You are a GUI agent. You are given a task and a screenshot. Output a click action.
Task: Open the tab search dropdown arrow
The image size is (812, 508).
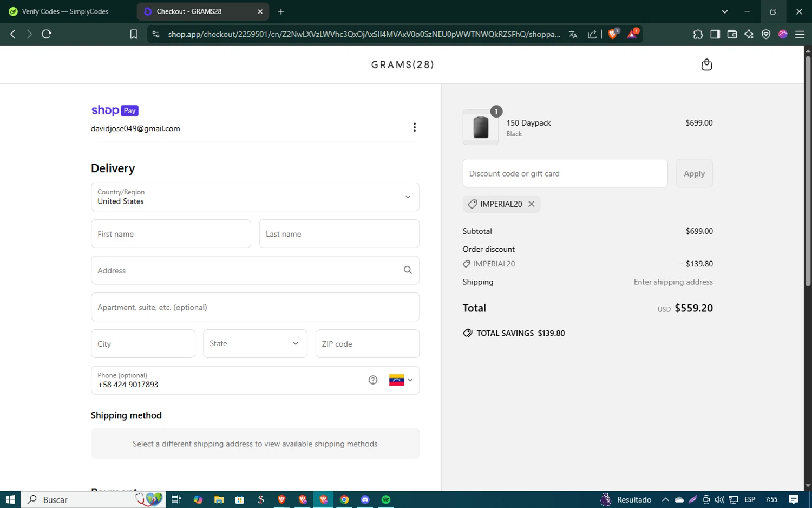(x=725, y=11)
